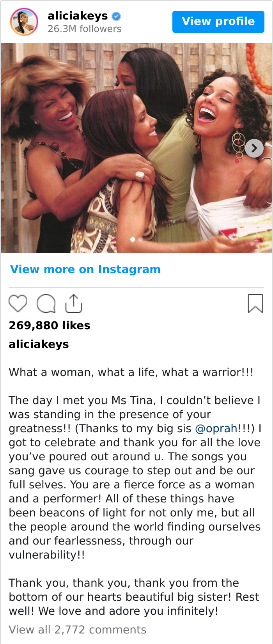Advance to next photo with arrow

click(x=254, y=148)
